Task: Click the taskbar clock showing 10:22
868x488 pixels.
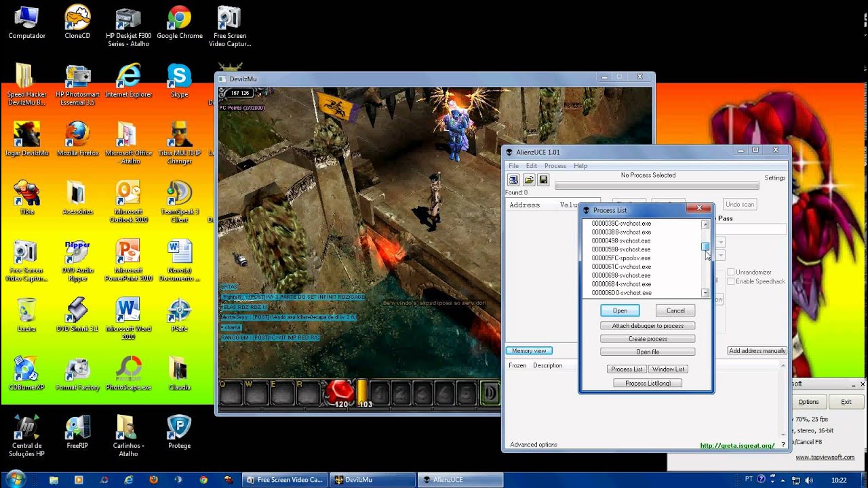Action: pos(839,480)
